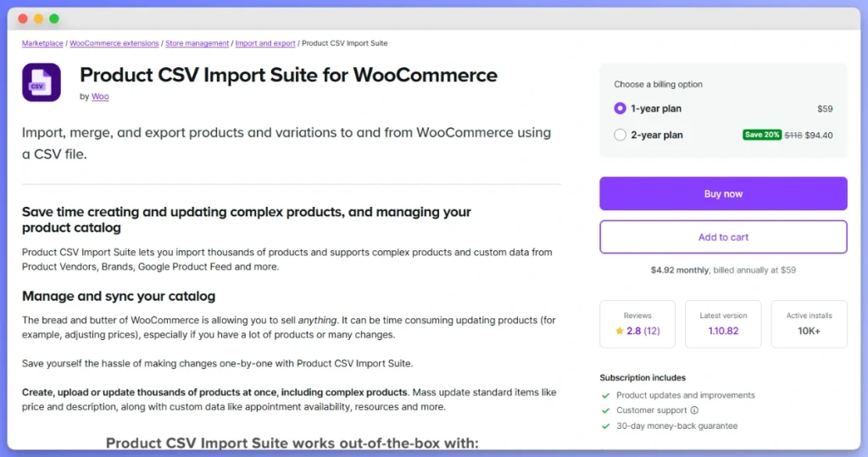Click the 'Manage and sync your catalog' heading
The image size is (868, 457).
(x=119, y=297)
